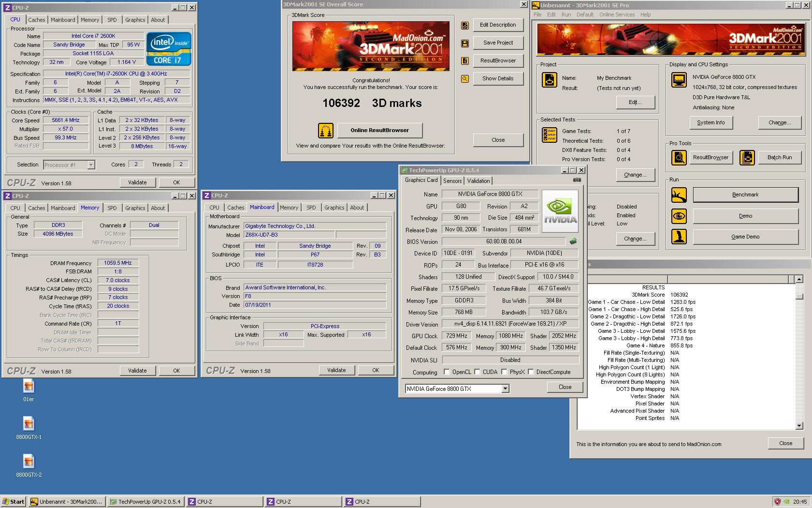Viewport: 812px width, 508px height.
Task: Click Show Details button
Action: pyautogui.click(x=498, y=79)
